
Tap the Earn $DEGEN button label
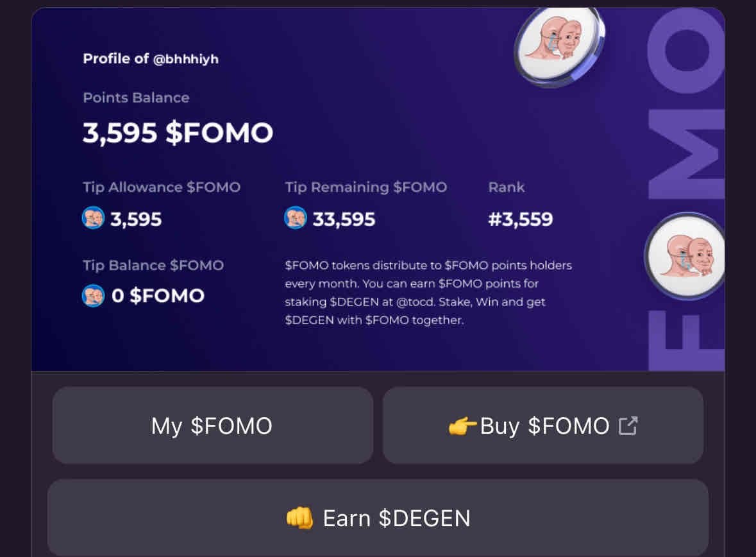click(396, 518)
